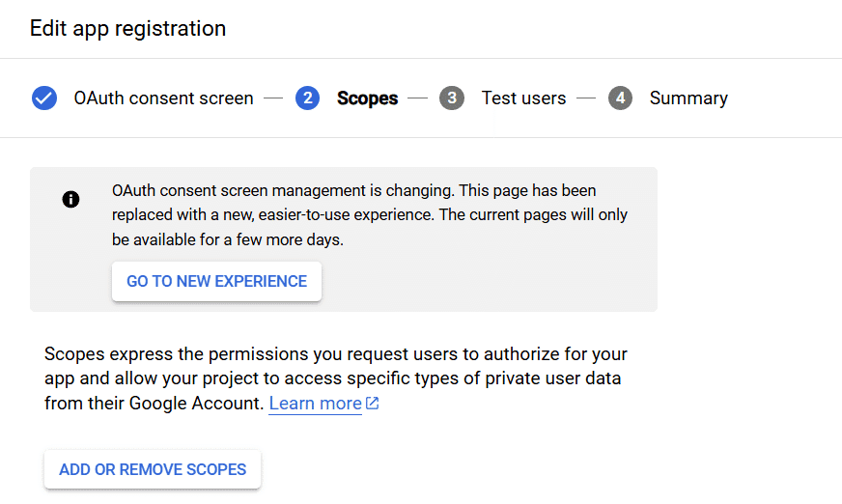The width and height of the screenshot is (842, 504).
Task: Click empty banner area right of GO TO NEW EXPERIENCE
Action: [x=484, y=281]
